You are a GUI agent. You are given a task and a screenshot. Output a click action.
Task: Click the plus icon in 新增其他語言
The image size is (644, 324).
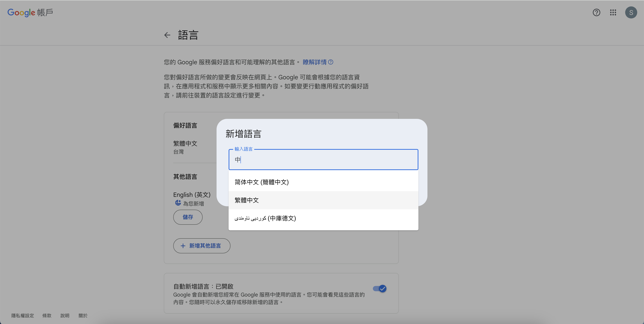183,246
